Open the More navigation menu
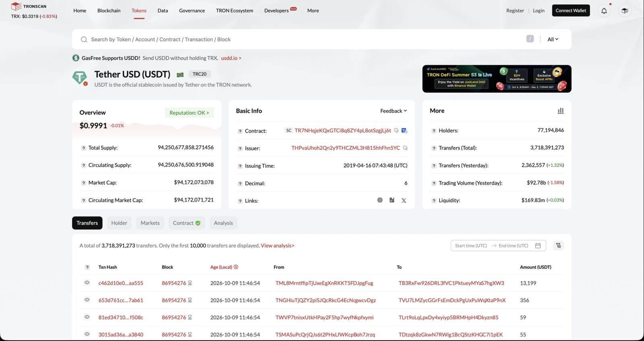 [x=313, y=10]
